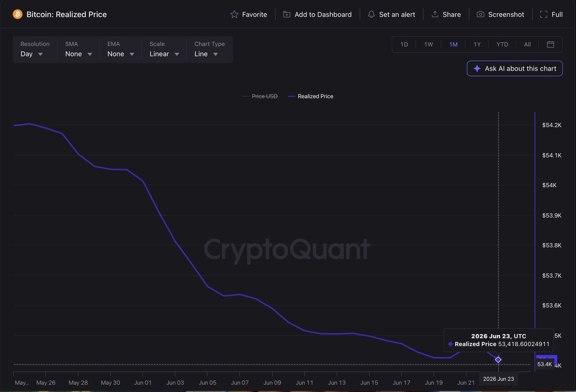Click the Bitcoin: Realized Price title

(67, 14)
